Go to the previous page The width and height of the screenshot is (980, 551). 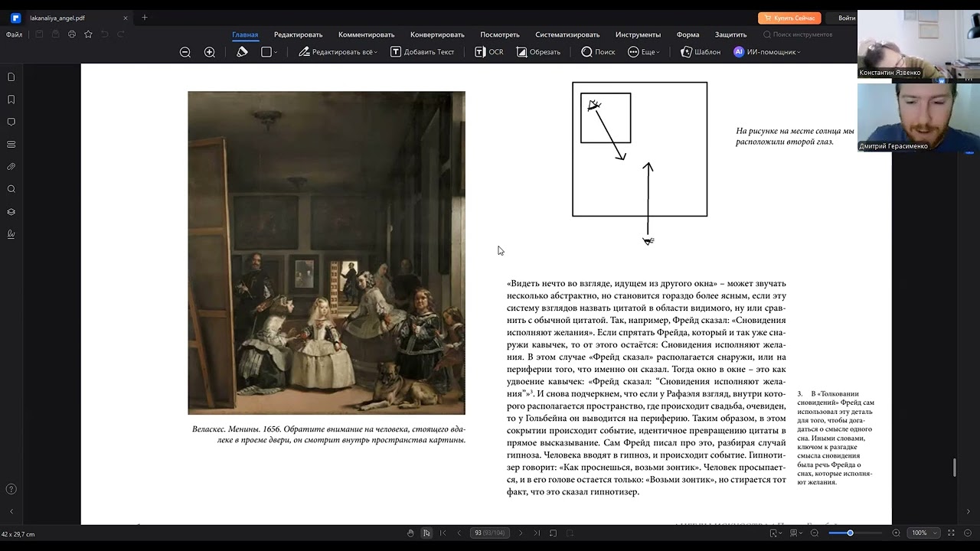[459, 533]
